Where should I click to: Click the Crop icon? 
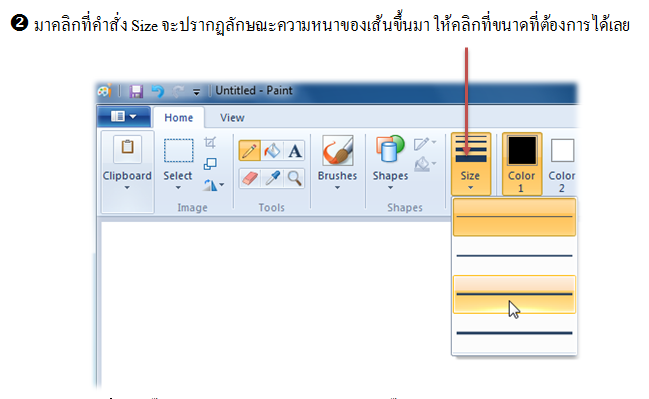click(x=210, y=143)
